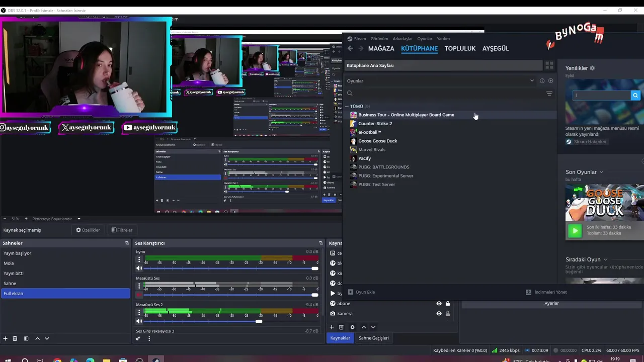Image resolution: width=644 pixels, height=362 pixels.
Task: Go to the TOPLULUK tab in Steam
Action: (460, 49)
